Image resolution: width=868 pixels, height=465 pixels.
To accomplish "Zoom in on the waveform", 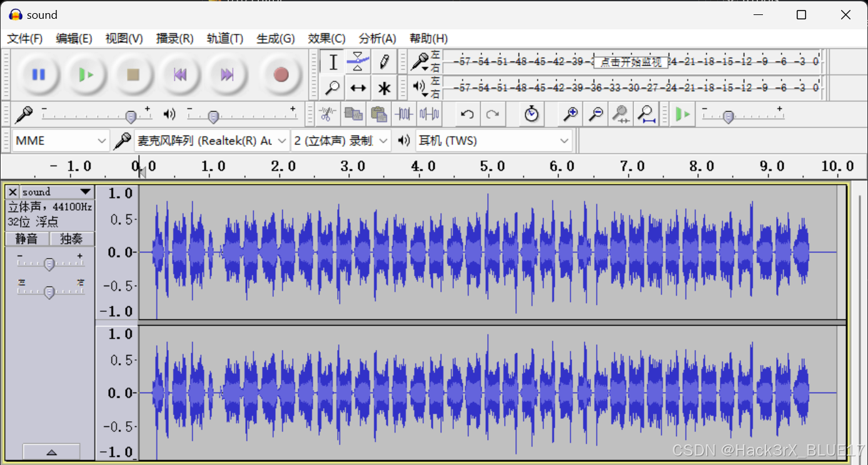I will (570, 114).
